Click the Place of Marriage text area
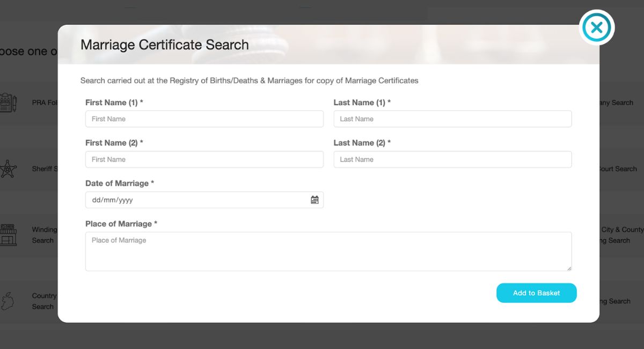Viewport: 644px width, 349px height. click(x=328, y=251)
